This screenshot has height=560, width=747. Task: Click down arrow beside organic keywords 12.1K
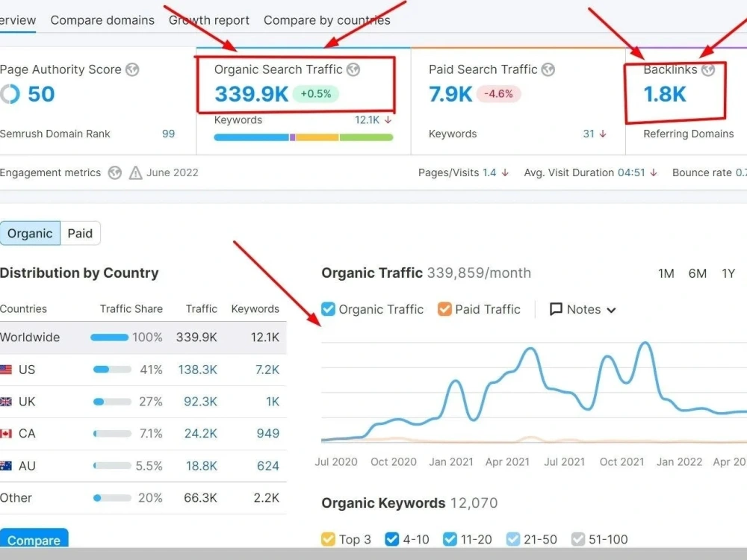click(x=388, y=120)
